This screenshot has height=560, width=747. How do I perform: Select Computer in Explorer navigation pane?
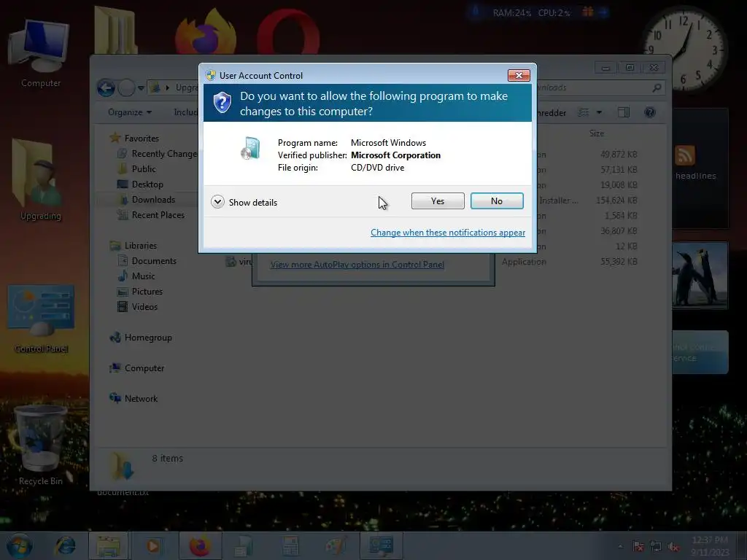coord(144,368)
